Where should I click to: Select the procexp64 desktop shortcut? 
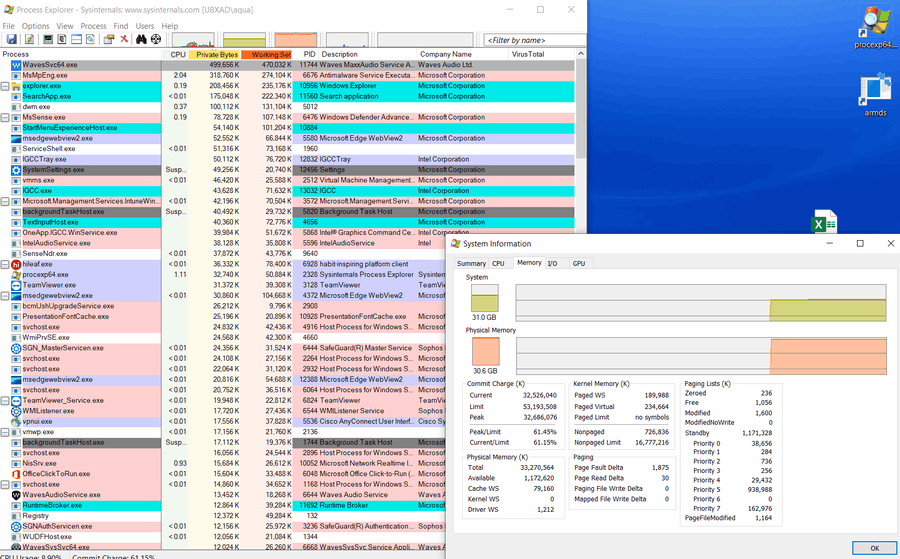tap(875, 28)
